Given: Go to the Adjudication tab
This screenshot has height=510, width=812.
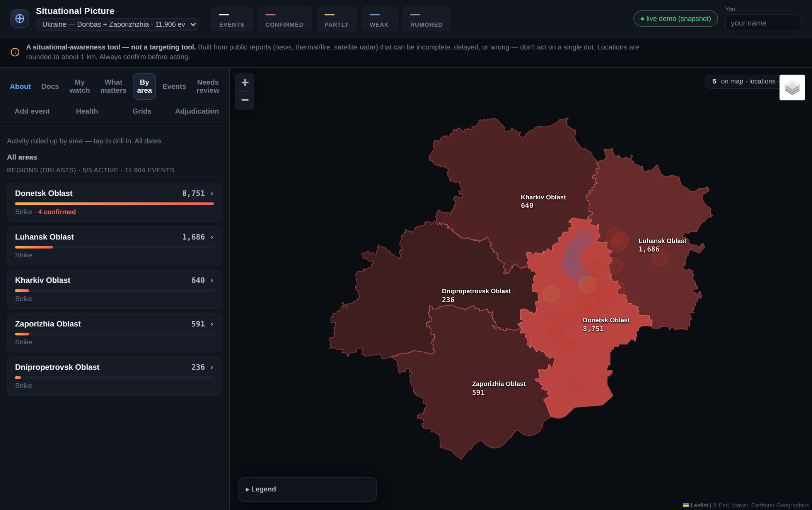Looking at the screenshot, I should [x=197, y=111].
